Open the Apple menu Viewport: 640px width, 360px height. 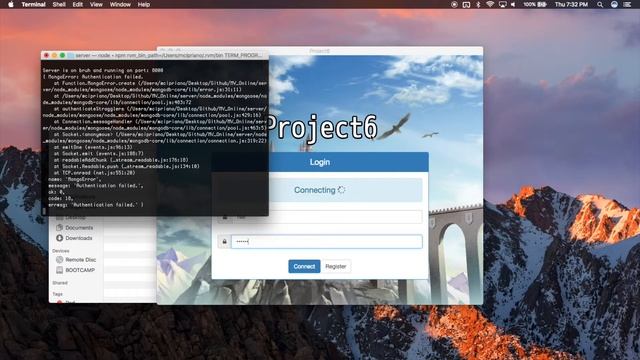point(11,4)
